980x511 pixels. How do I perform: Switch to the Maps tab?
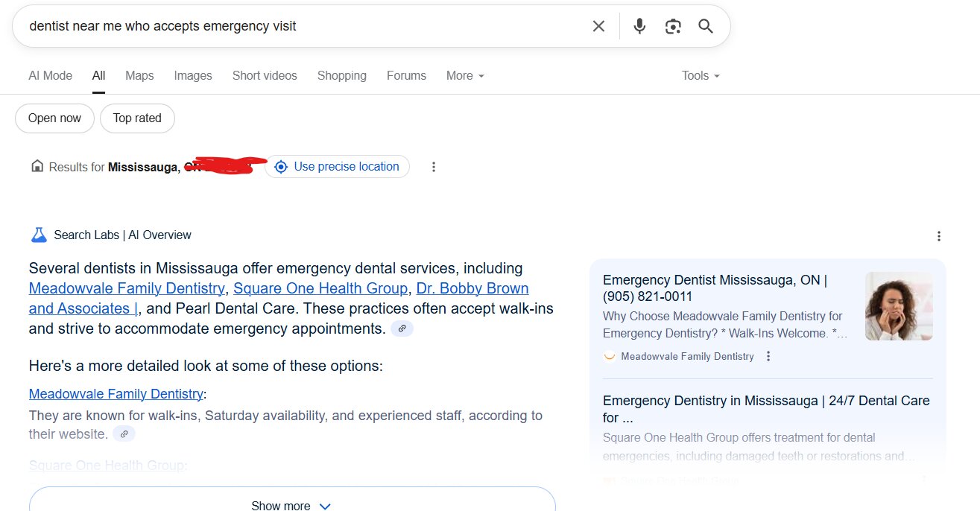[x=139, y=76]
